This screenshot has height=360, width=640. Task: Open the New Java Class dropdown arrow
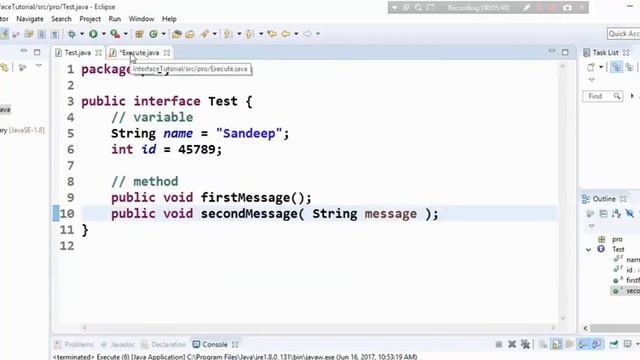tap(164, 34)
